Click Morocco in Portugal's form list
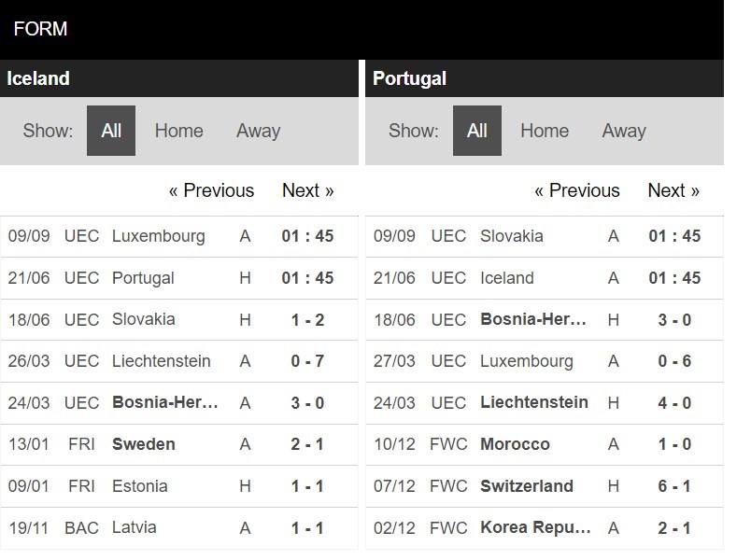 515,444
